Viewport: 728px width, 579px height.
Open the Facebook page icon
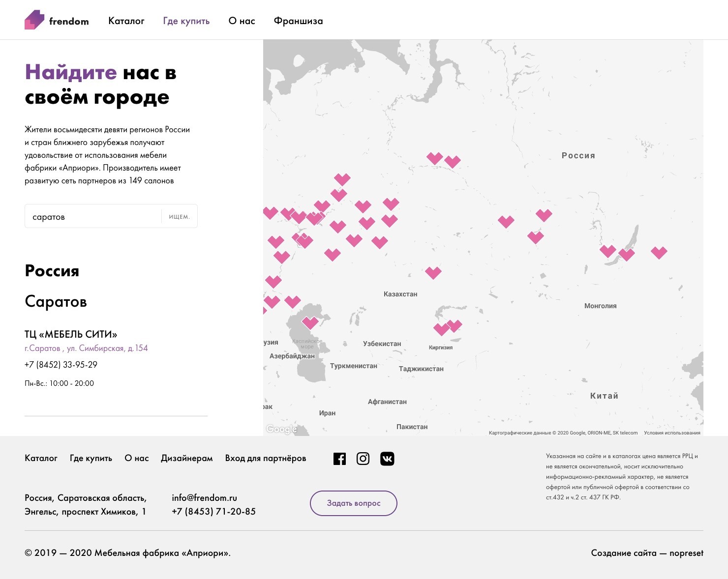tap(339, 459)
